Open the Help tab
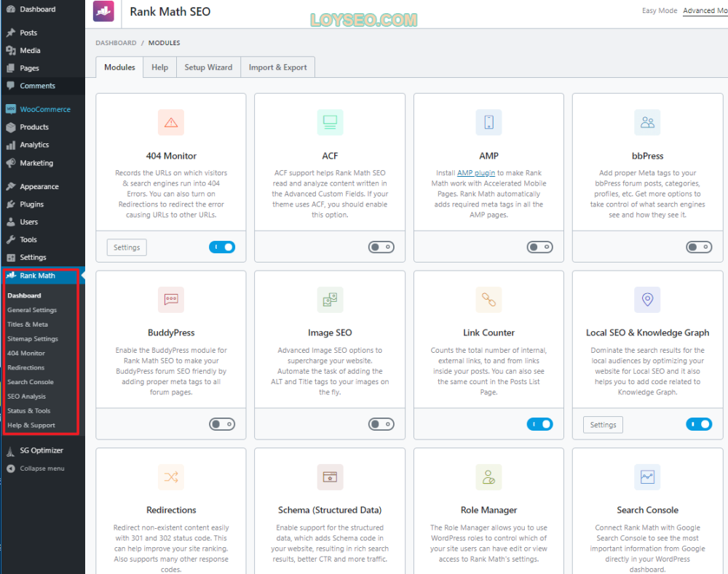The width and height of the screenshot is (728, 574). tap(159, 67)
